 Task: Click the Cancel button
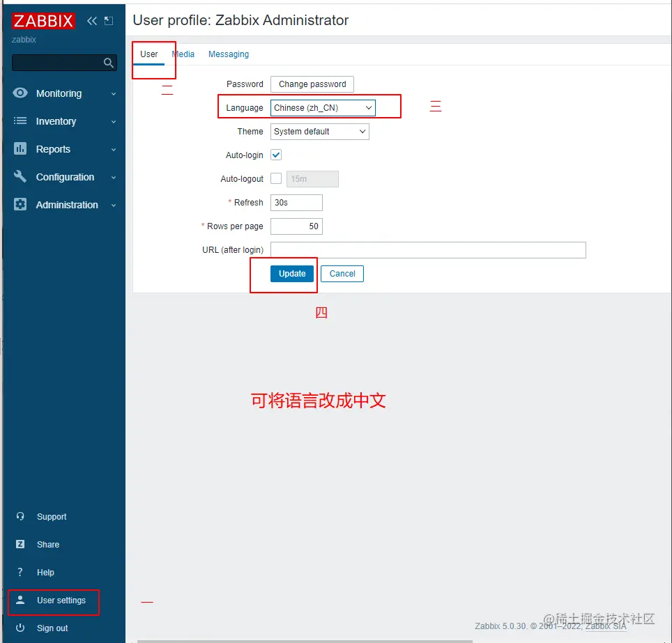pyautogui.click(x=342, y=274)
